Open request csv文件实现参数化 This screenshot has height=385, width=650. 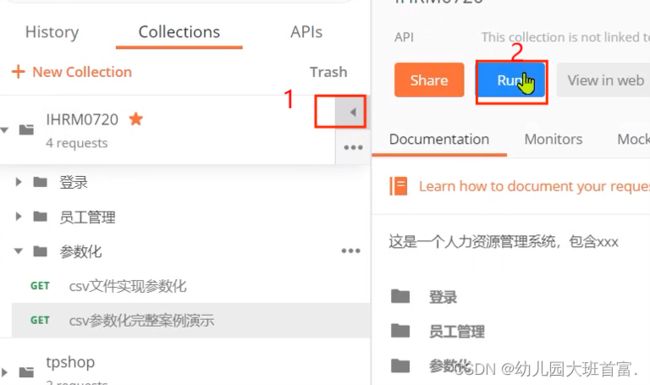point(128,286)
